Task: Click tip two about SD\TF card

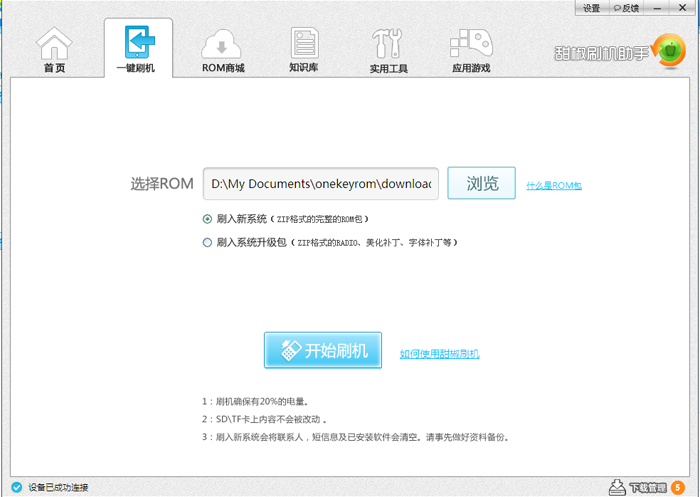Action: [x=264, y=419]
